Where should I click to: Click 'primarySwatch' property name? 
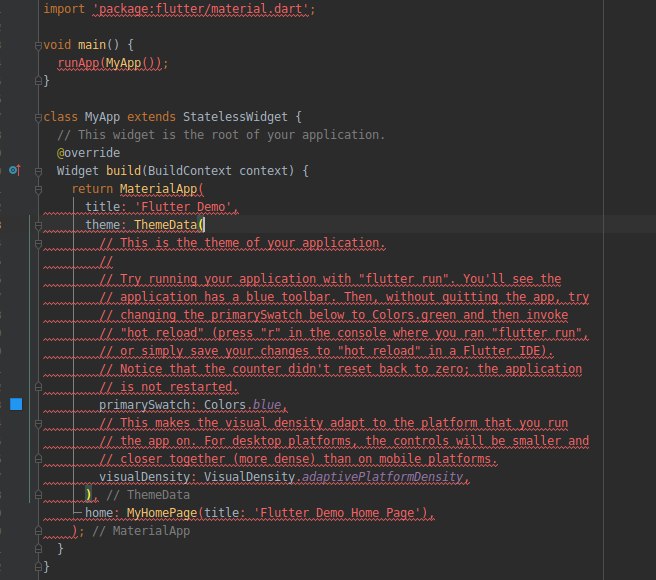(144, 405)
